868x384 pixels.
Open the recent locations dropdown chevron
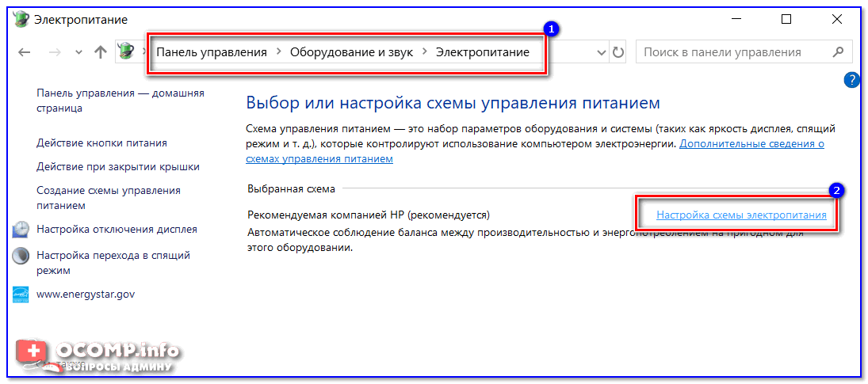tap(78, 52)
